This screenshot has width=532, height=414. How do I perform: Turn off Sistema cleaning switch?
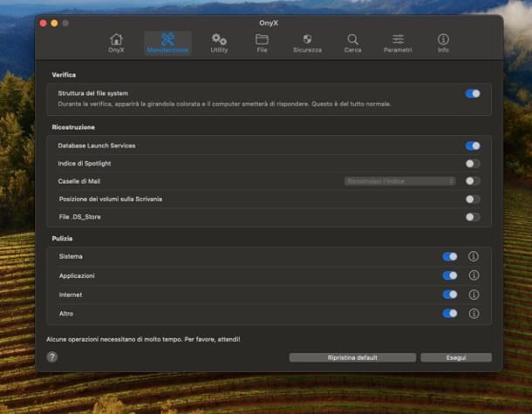(450, 256)
